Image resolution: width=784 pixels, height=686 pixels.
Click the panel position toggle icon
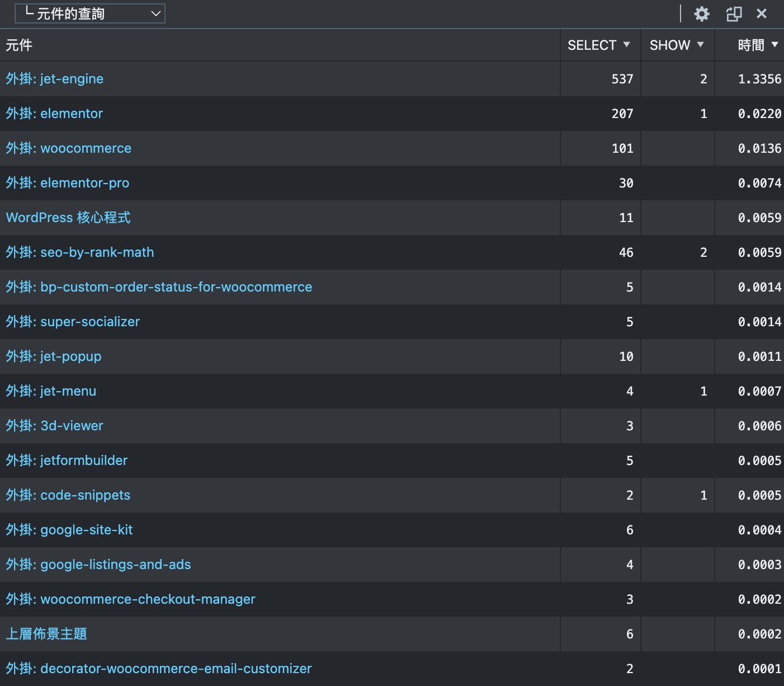pyautogui.click(x=734, y=14)
